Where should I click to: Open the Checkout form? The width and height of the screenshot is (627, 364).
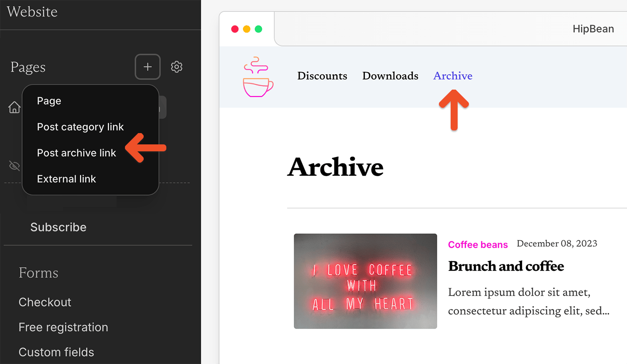click(45, 302)
